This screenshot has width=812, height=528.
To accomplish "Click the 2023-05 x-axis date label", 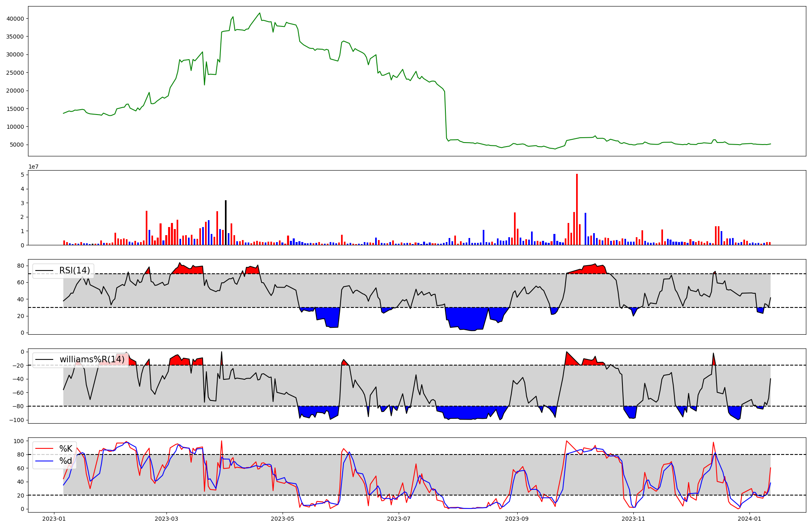I will pos(283,519).
